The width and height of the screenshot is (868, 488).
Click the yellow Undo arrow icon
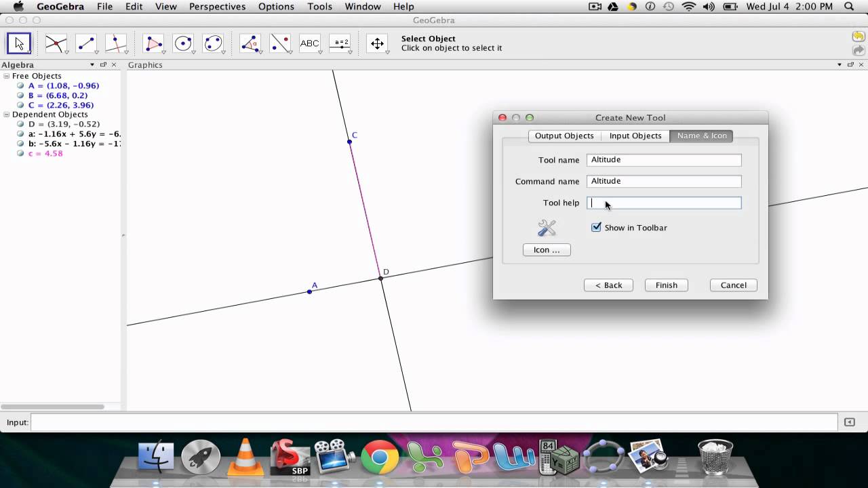[x=859, y=37]
